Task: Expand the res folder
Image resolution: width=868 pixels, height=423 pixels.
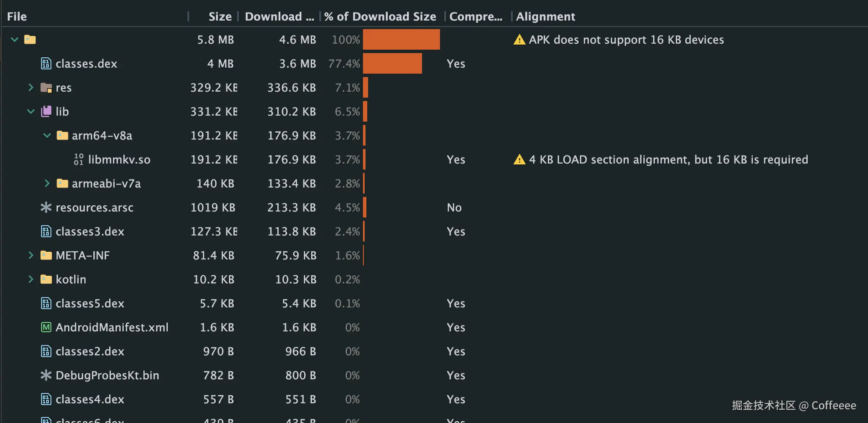Action: (x=31, y=88)
